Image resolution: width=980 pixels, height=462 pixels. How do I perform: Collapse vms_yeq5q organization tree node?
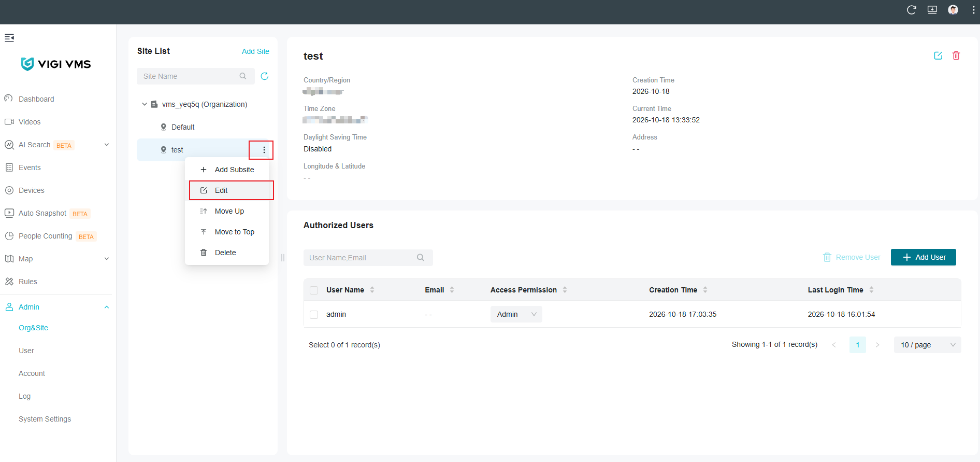click(145, 104)
